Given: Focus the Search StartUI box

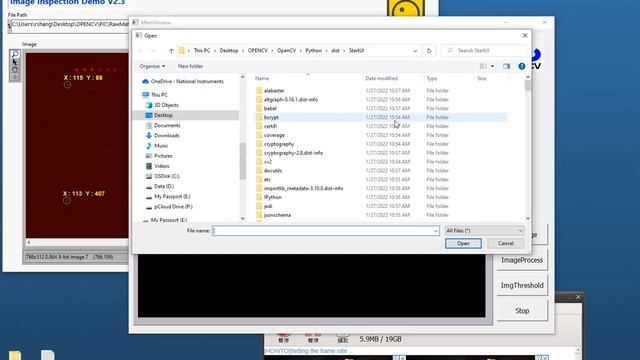Looking at the screenshot, I should (x=484, y=51).
